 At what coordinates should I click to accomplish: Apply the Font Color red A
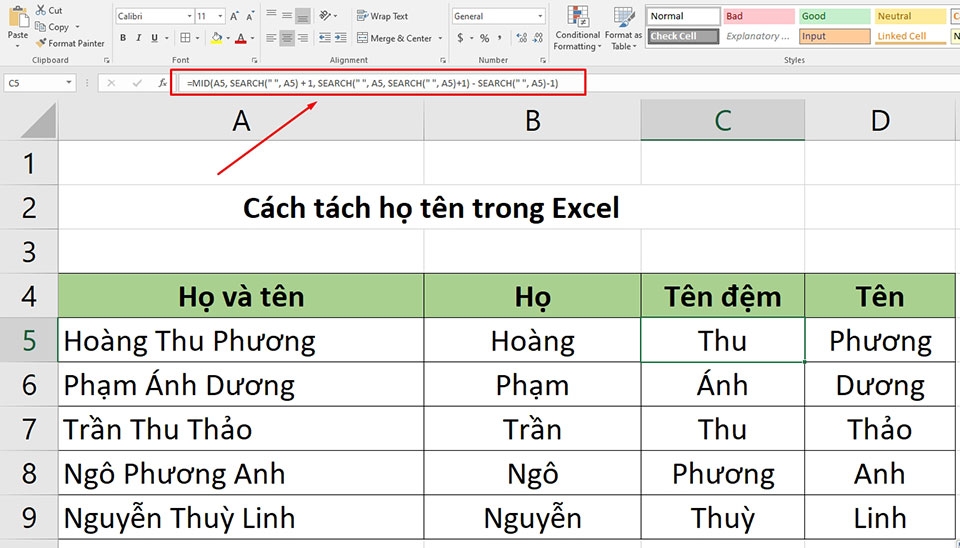241,39
